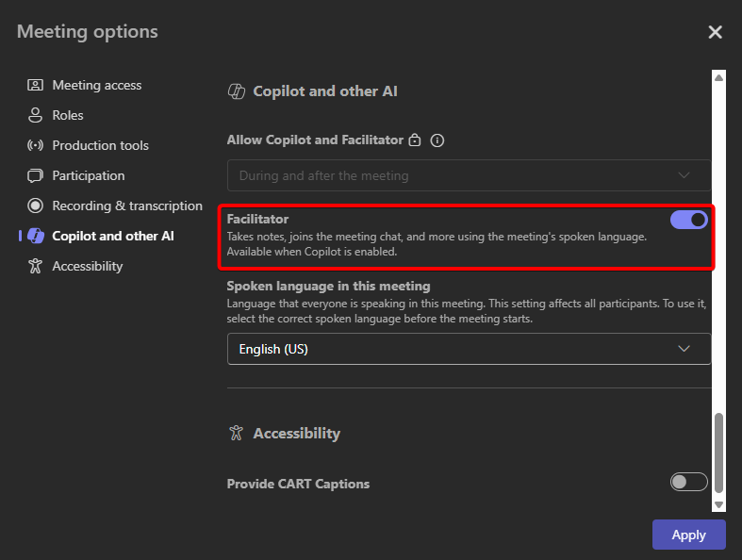The width and height of the screenshot is (742, 560).
Task: Enable Provide CART Captions toggle
Action: click(688, 482)
